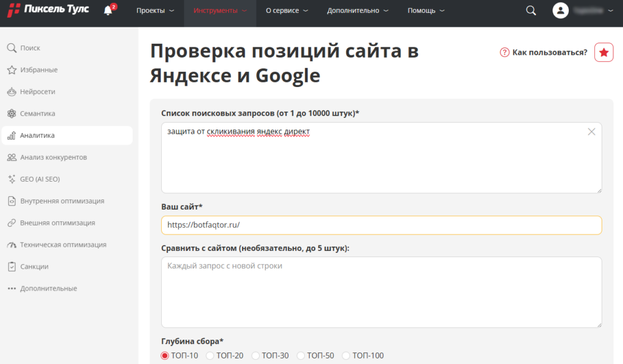
Task: Expand the Дополнительно chevron
Action: click(386, 11)
